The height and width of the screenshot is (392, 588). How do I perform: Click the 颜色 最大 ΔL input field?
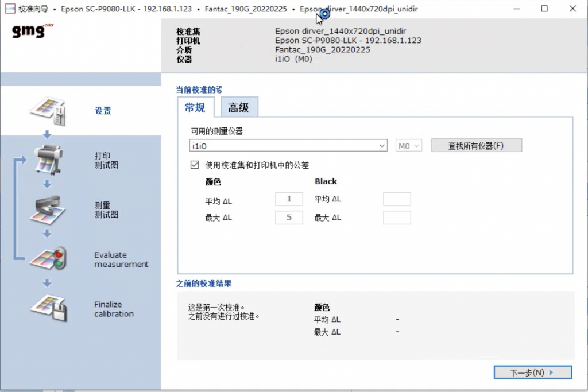pos(289,218)
